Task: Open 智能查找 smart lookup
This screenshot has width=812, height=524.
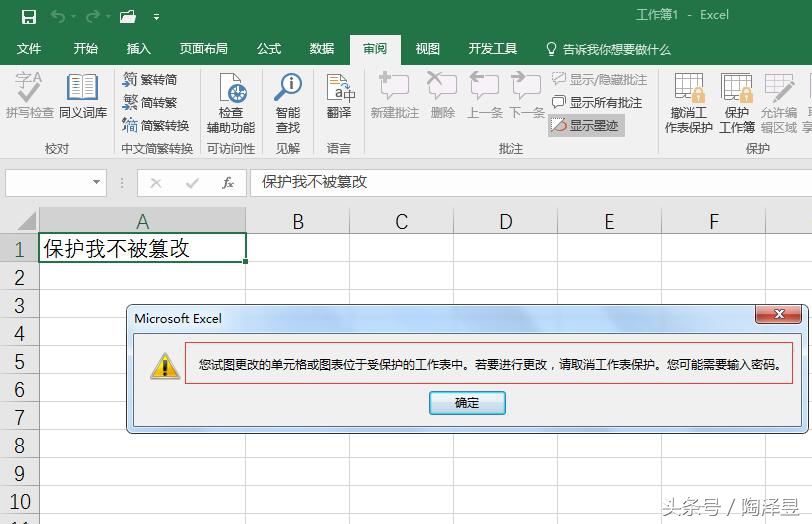Action: pyautogui.click(x=288, y=103)
